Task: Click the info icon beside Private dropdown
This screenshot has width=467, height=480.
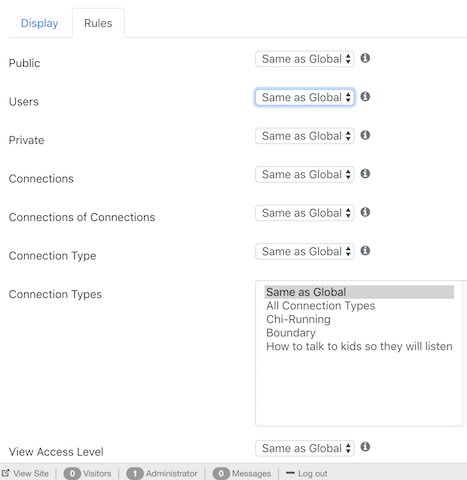Action: coord(365,135)
